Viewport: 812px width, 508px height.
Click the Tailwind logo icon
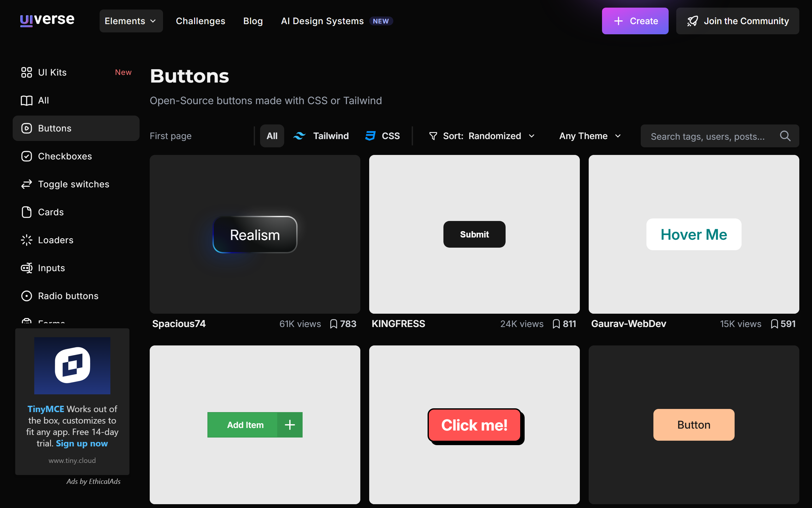coord(299,136)
